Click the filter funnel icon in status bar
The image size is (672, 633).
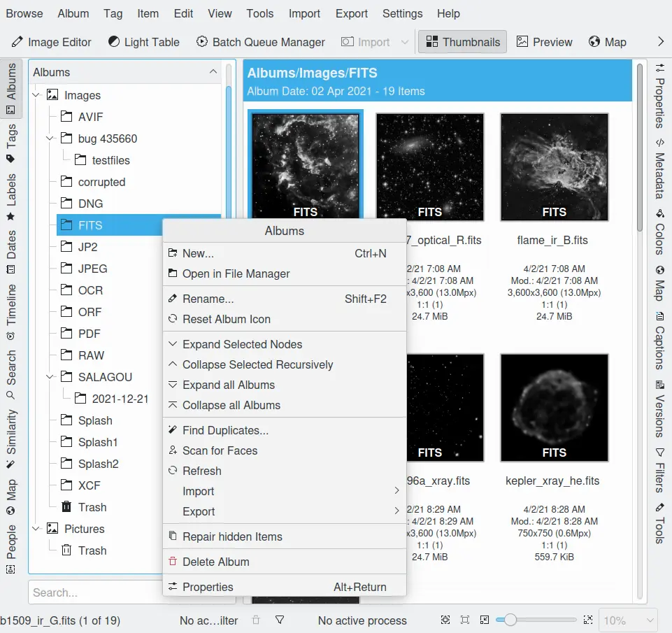[280, 620]
